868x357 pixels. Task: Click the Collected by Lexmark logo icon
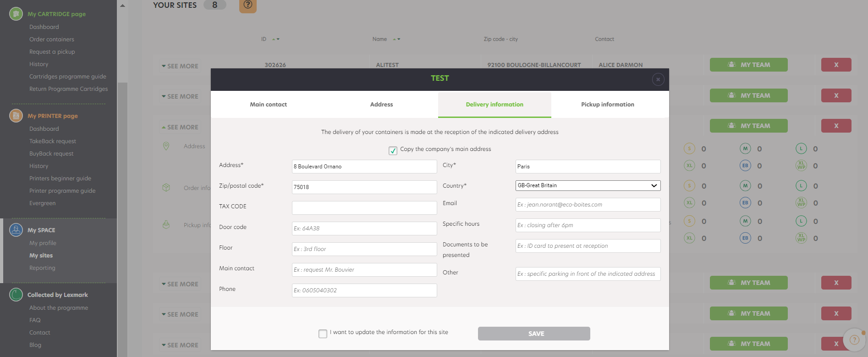(16, 295)
